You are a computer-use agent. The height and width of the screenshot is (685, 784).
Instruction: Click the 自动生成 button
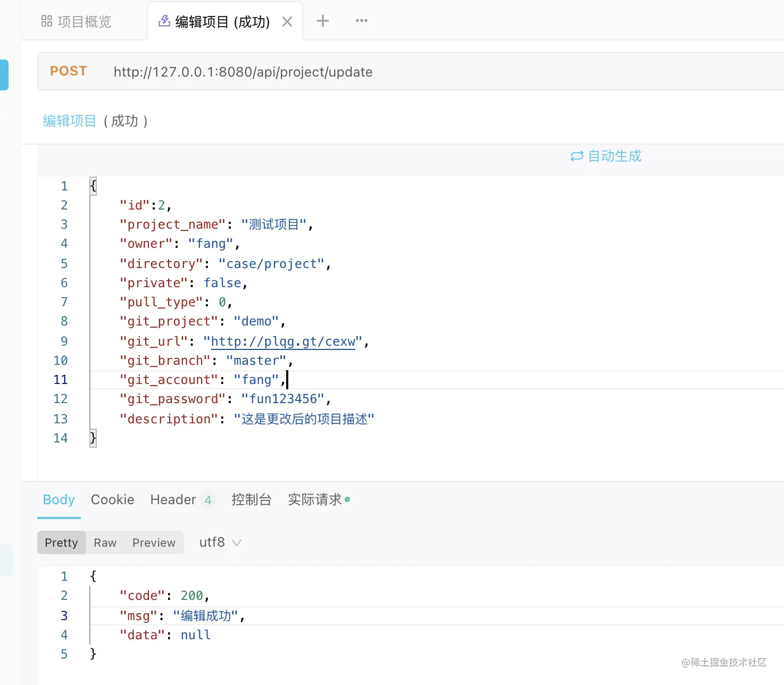(x=606, y=156)
